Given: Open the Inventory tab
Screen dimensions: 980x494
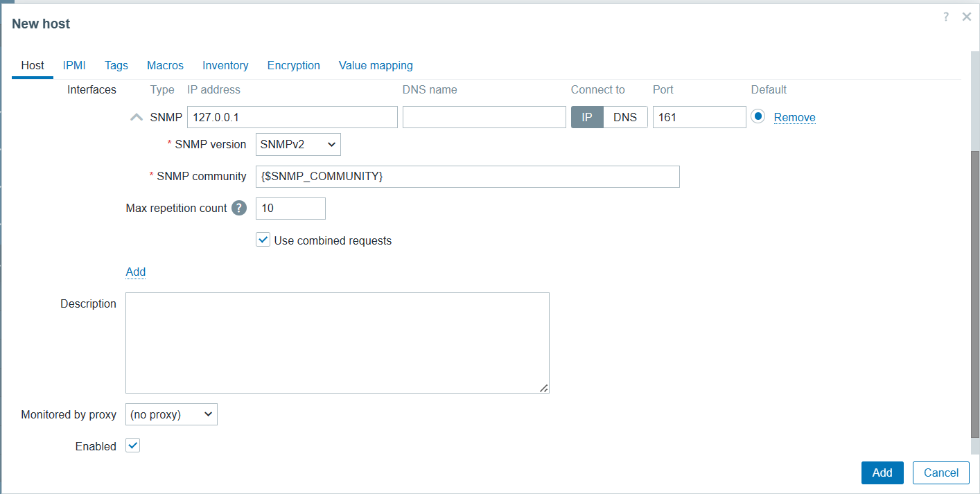Looking at the screenshot, I should click(225, 65).
